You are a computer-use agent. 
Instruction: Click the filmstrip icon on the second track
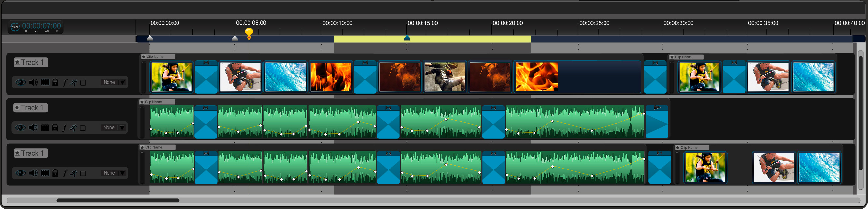(45, 128)
